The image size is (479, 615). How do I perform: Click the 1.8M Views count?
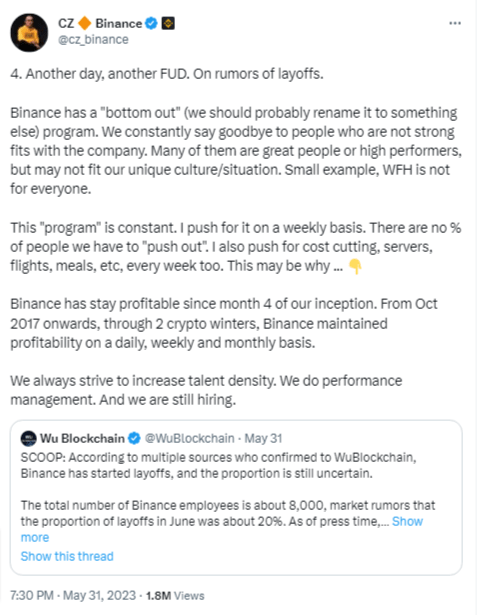(x=175, y=596)
